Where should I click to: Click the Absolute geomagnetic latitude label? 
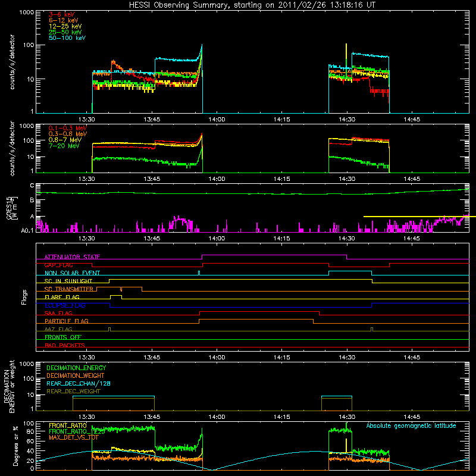[x=411, y=425]
